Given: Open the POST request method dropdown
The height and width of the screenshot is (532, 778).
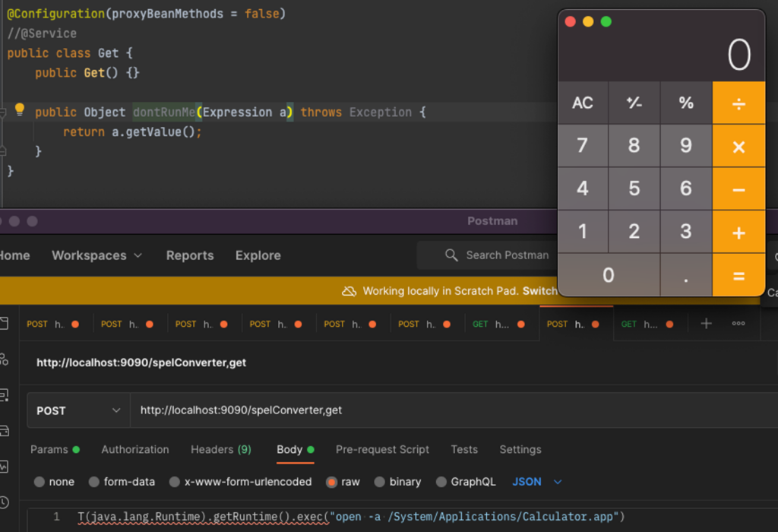Looking at the screenshot, I should pos(78,410).
